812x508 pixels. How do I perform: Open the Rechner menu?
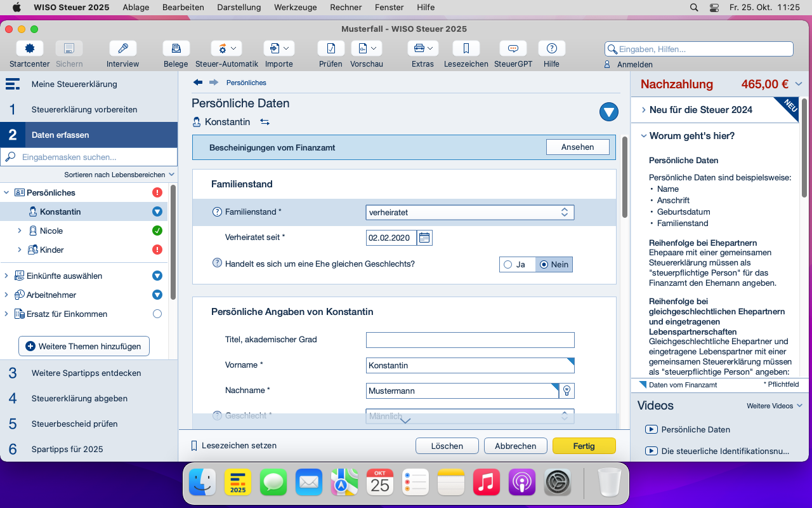coord(346,8)
